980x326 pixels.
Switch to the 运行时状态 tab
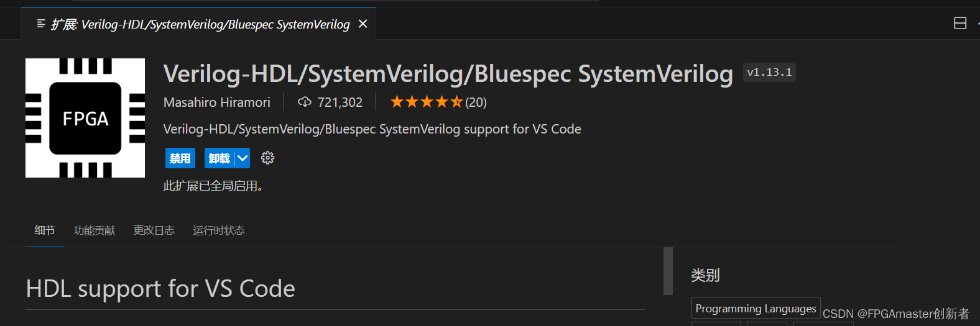pos(219,230)
